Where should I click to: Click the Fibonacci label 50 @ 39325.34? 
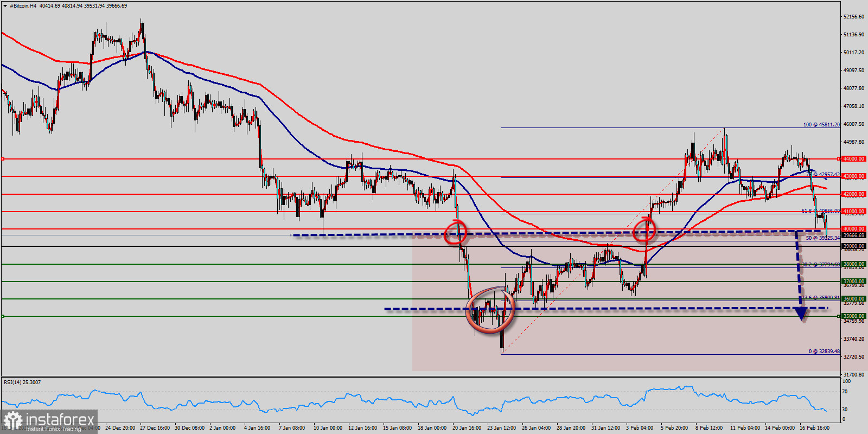pyautogui.click(x=822, y=238)
